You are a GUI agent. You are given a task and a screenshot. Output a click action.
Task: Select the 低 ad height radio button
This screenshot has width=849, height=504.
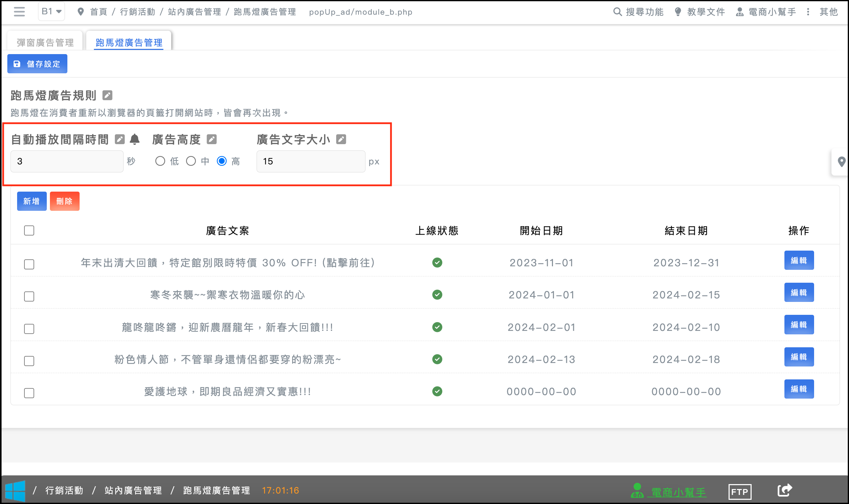[160, 161]
